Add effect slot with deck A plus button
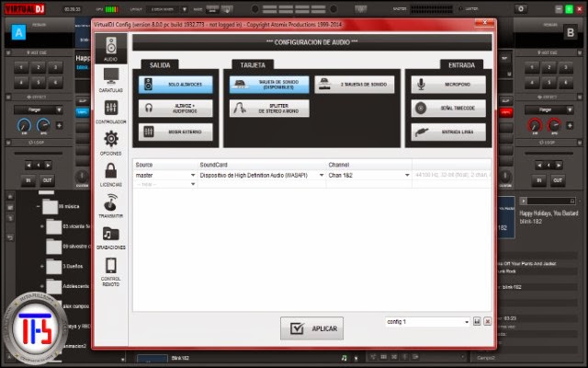 [59, 125]
